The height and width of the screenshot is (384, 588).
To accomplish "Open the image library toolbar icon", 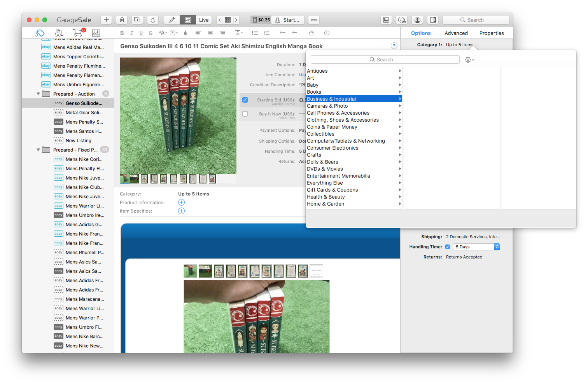I will pyautogui.click(x=386, y=20).
